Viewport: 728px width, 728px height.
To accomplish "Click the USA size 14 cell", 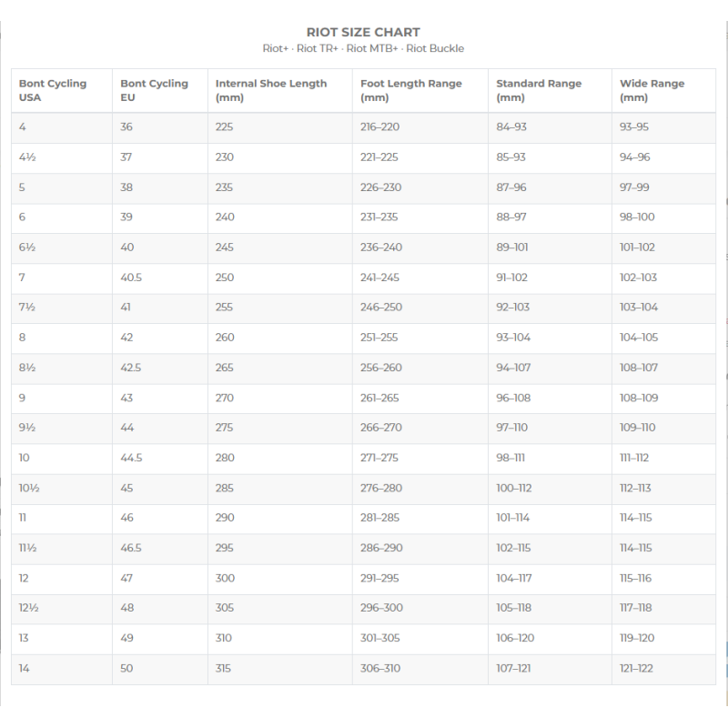I will tap(25, 668).
